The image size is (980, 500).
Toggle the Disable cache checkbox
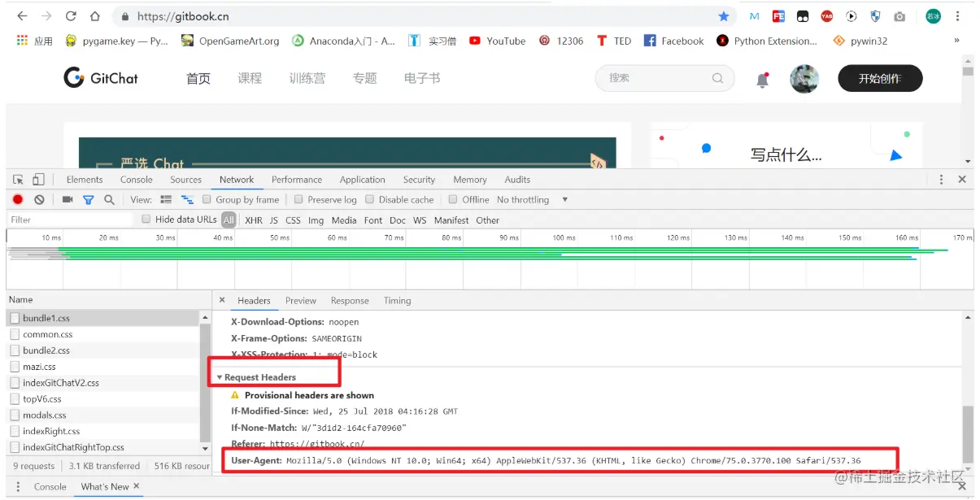[x=369, y=199]
